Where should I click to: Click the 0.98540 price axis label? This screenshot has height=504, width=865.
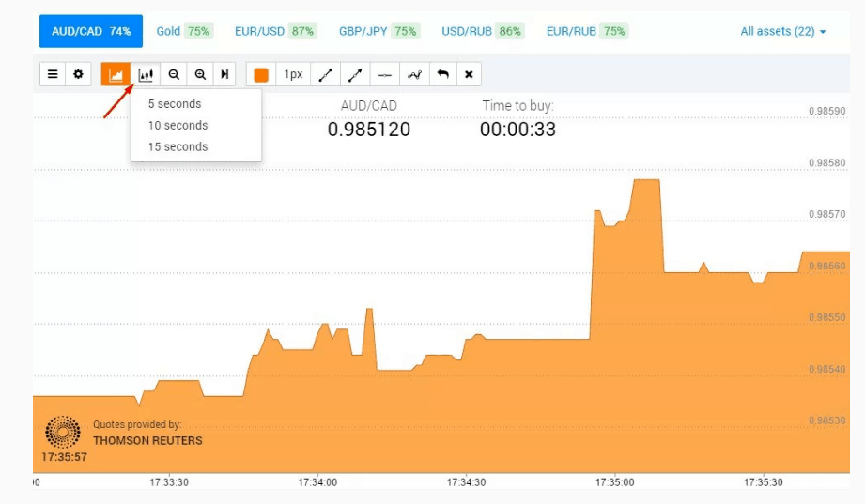click(826, 369)
